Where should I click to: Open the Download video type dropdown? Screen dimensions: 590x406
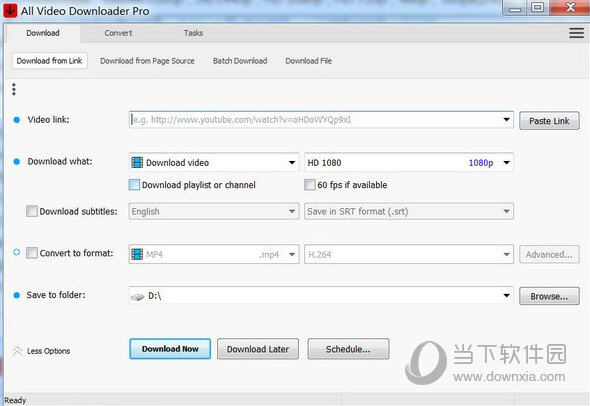[x=292, y=163]
